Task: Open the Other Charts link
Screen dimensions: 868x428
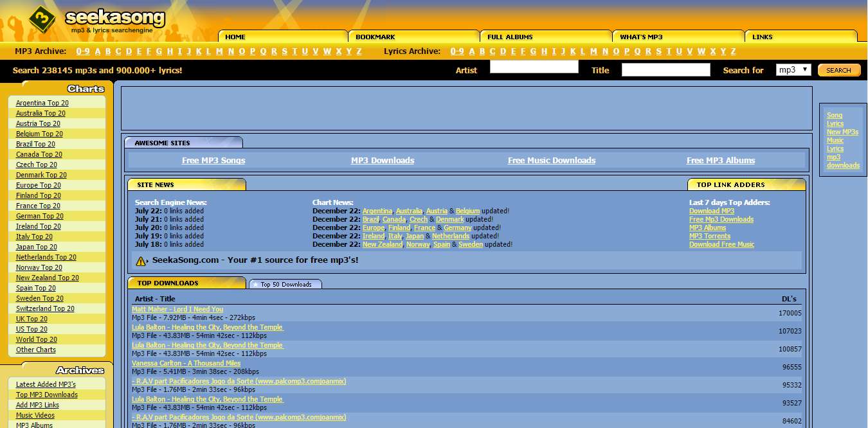Action: point(36,350)
